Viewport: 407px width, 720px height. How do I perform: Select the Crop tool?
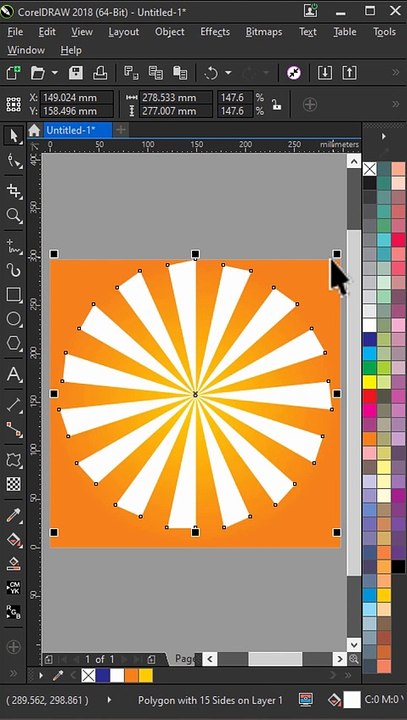click(x=13, y=191)
